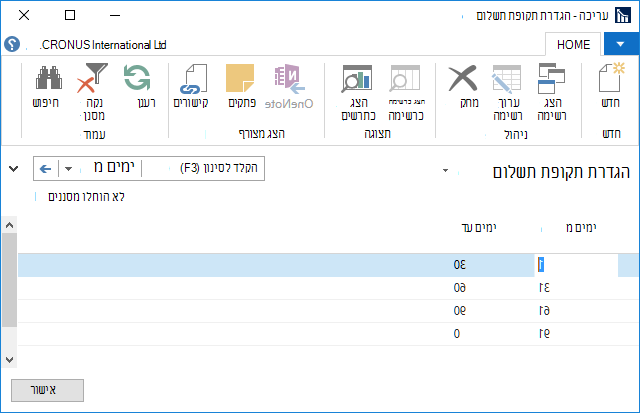Open the blue application menu dropdown
This screenshot has height=413, width=640.
click(621, 44)
